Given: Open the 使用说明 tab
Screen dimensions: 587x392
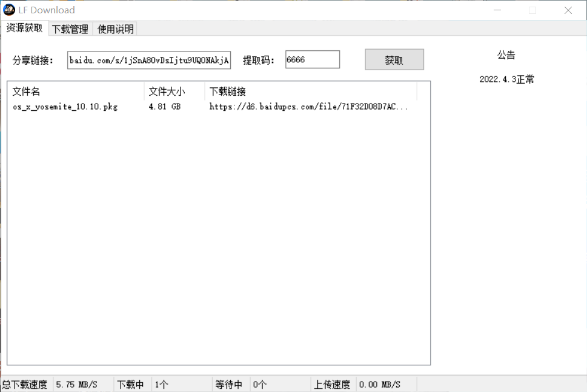Looking at the screenshot, I should point(114,28).
